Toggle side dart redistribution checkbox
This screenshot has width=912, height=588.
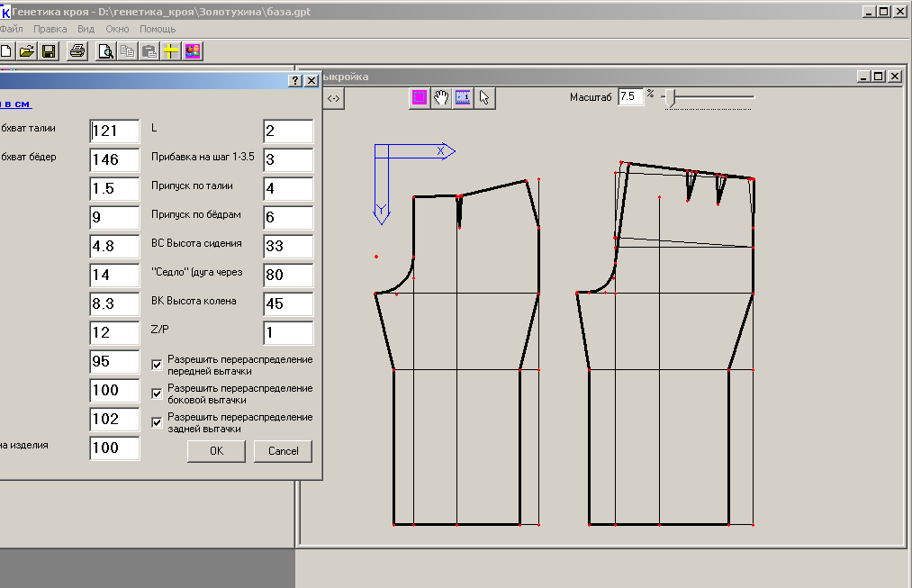(x=157, y=394)
